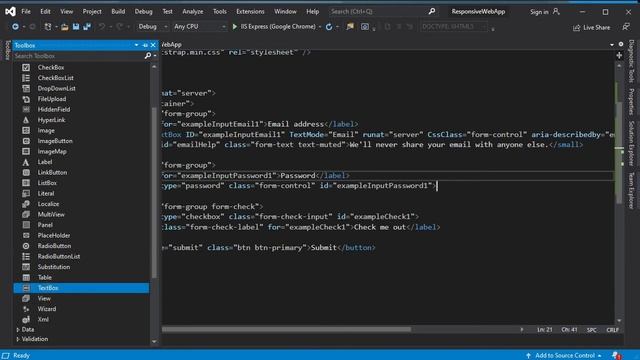Screen dimensions: 640x360
Task: Open the Diagnostic Tools side tab
Action: pos(631,61)
